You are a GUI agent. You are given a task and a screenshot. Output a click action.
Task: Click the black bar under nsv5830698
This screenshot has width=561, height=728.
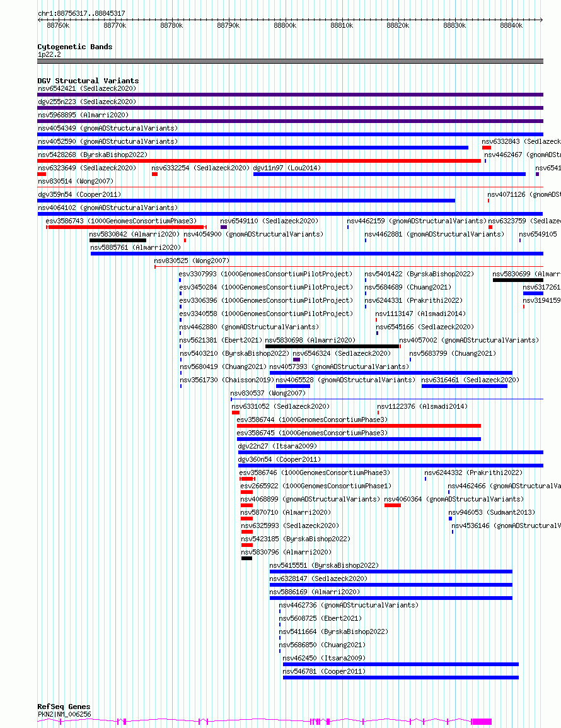tap(332, 346)
